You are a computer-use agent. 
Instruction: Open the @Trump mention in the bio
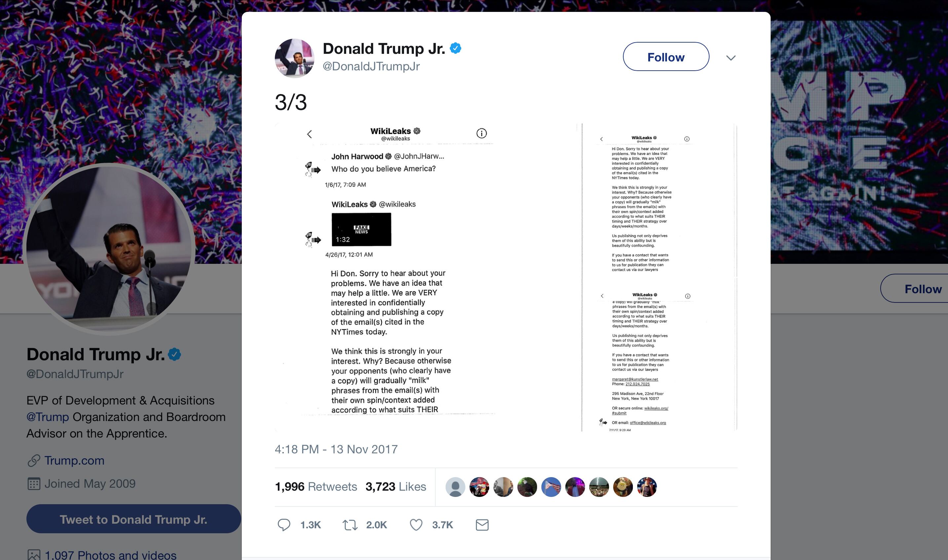click(x=48, y=417)
